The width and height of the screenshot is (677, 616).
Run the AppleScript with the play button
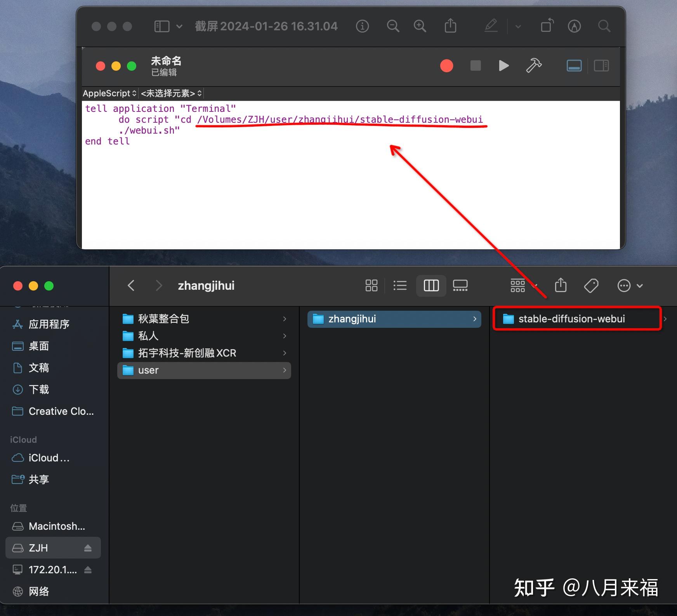coord(503,66)
